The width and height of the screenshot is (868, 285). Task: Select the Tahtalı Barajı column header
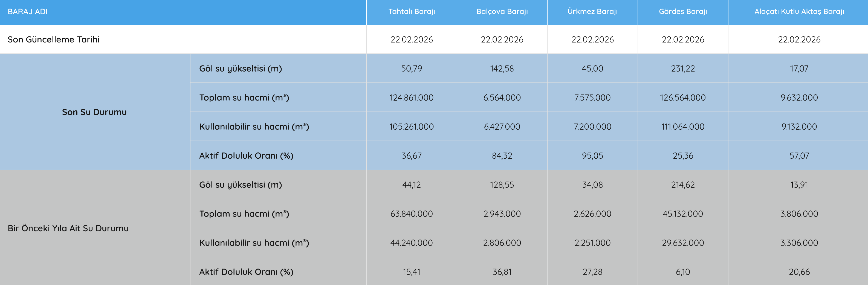coord(411,12)
